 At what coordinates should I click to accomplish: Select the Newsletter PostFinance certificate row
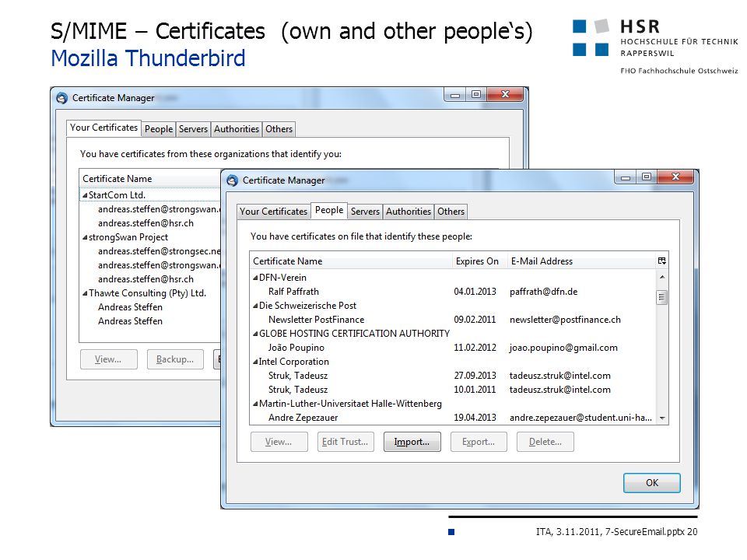tap(453, 320)
